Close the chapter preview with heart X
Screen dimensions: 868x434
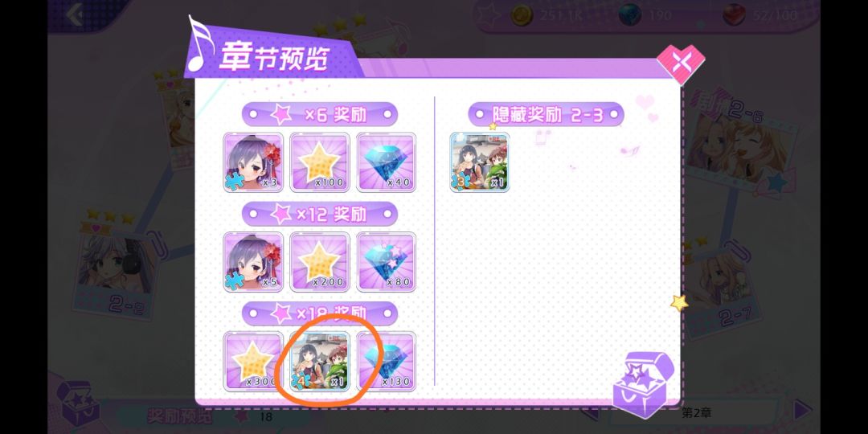(681, 63)
